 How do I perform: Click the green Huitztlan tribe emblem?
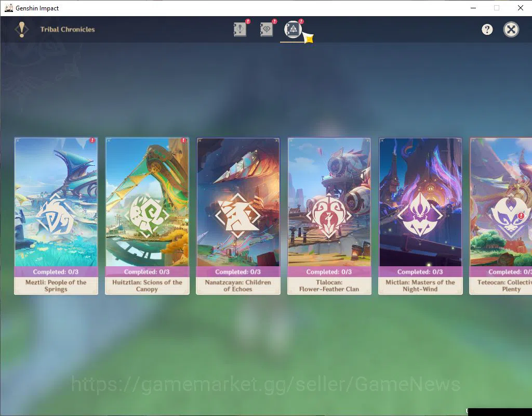(147, 216)
